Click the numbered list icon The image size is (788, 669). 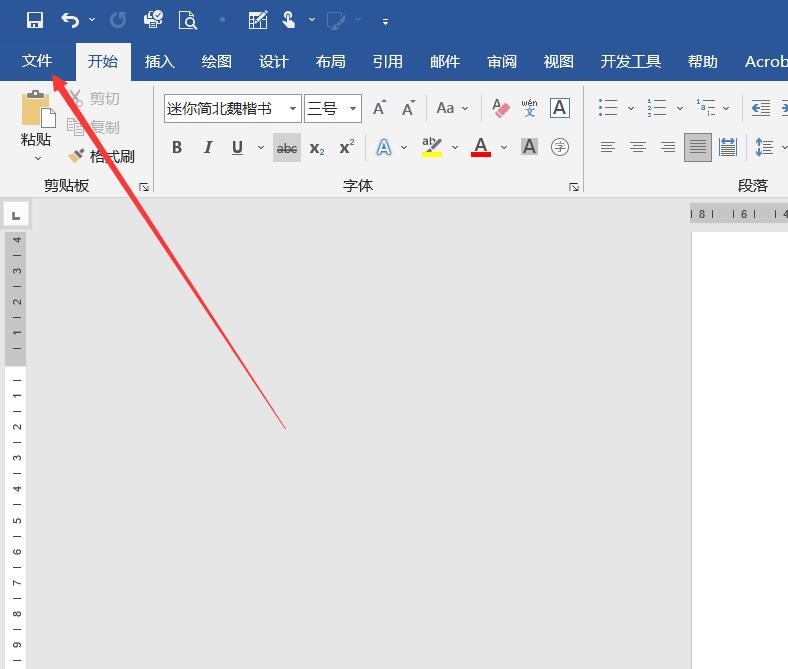(657, 108)
